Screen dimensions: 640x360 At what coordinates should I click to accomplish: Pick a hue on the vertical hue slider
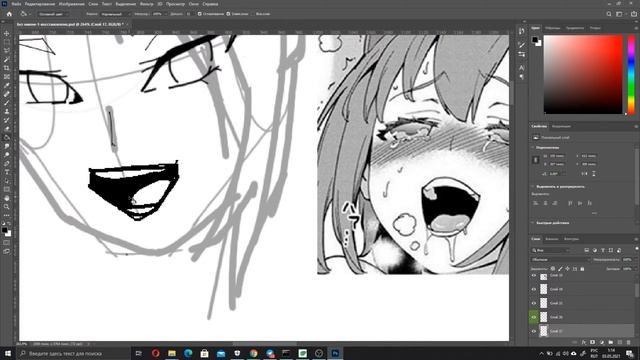point(631,74)
